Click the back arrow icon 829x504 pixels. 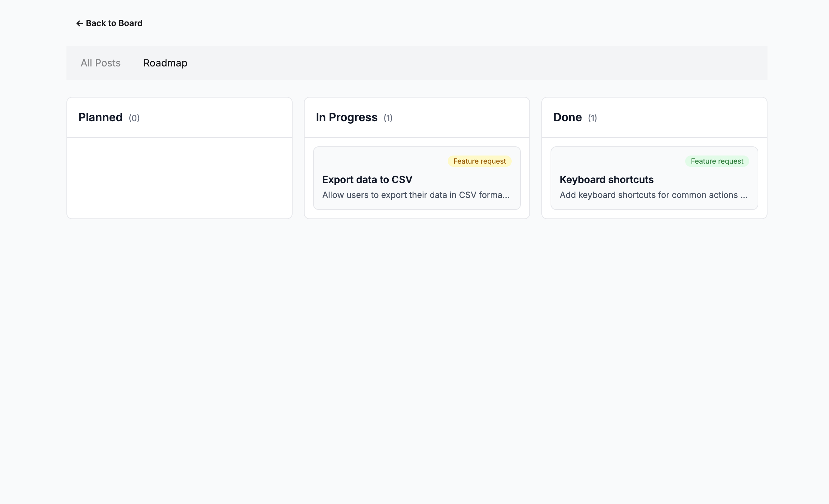78,23
